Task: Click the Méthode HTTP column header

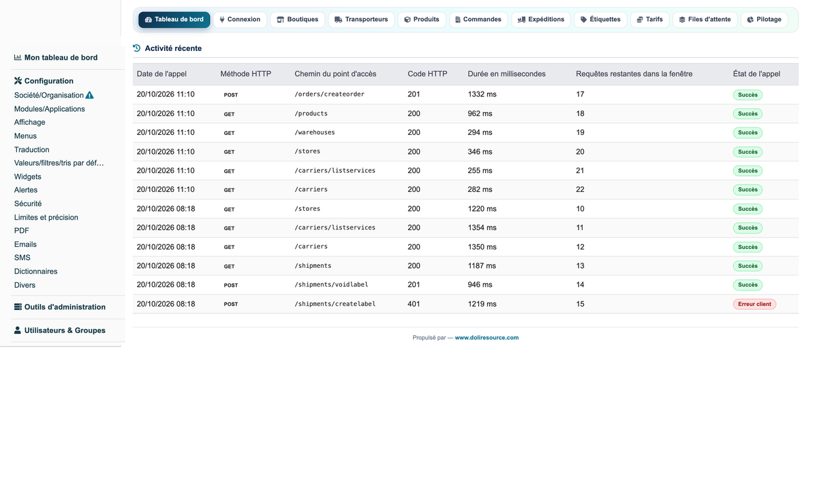Action: coord(246,74)
